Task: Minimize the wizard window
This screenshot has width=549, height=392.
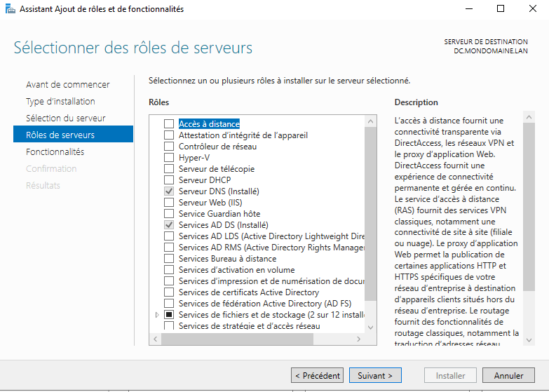Action: tap(469, 8)
